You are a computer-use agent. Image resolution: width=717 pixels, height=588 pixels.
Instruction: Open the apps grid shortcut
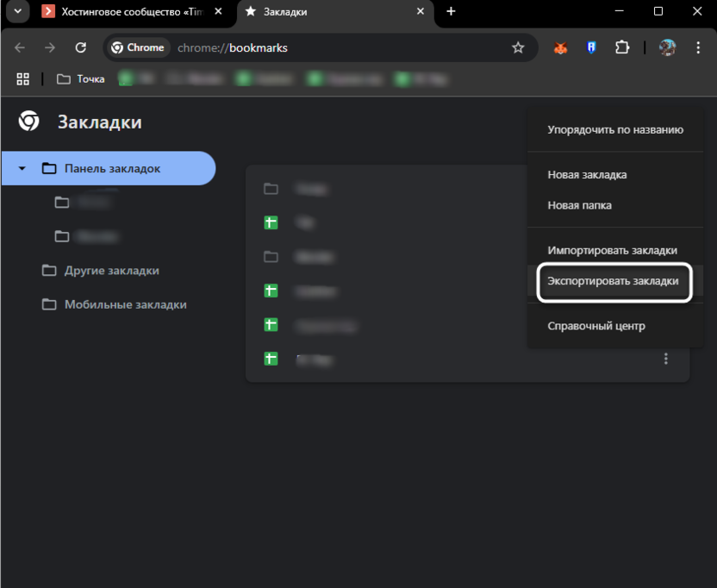(x=23, y=79)
